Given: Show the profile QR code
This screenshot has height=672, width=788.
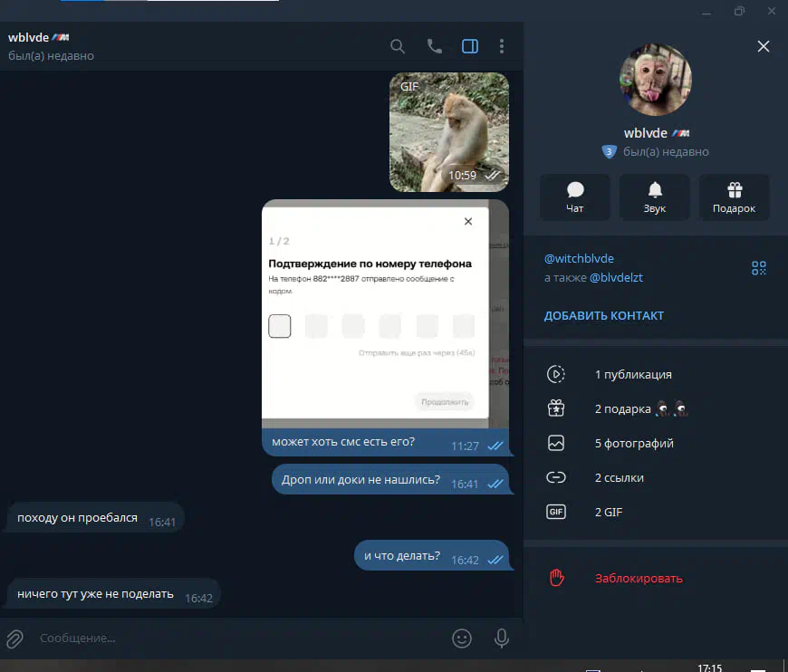Looking at the screenshot, I should (758, 268).
